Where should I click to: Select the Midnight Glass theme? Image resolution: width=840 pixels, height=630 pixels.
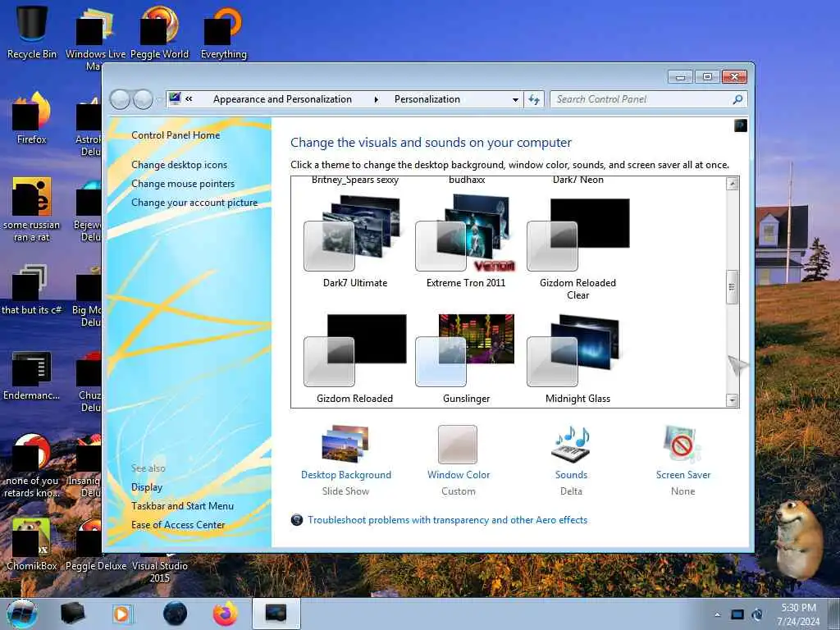(x=577, y=358)
